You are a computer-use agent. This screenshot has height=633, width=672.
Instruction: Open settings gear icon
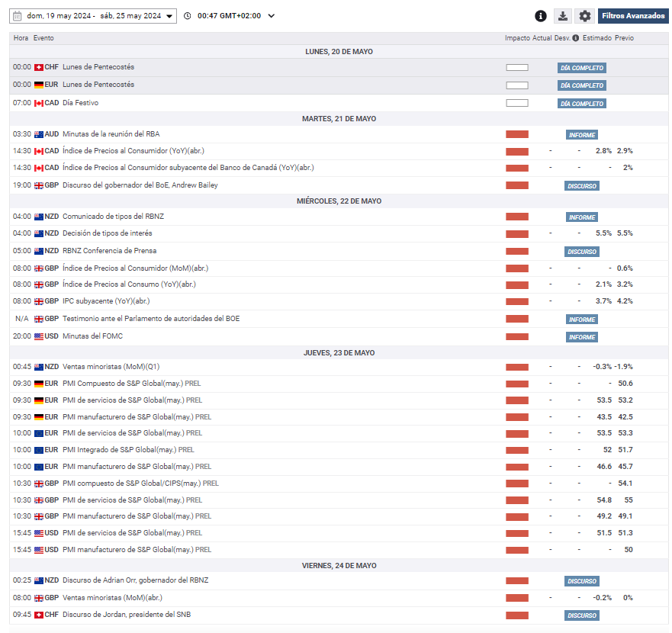pyautogui.click(x=585, y=16)
